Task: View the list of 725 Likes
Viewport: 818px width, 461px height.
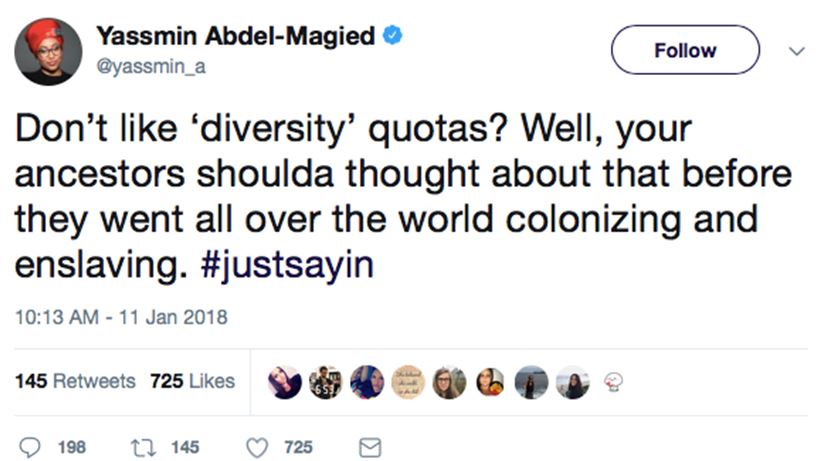Action: [192, 381]
